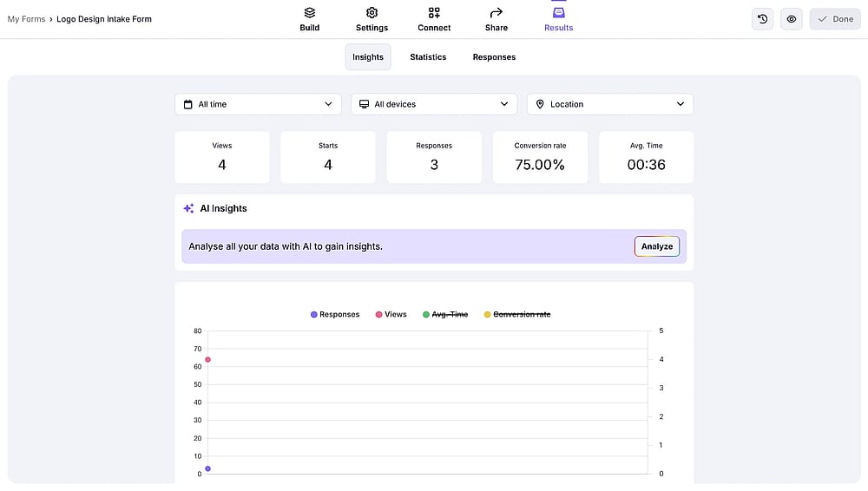Viewport: 868px width, 491px height.
Task: Open the Build layers icon
Action: point(310,12)
